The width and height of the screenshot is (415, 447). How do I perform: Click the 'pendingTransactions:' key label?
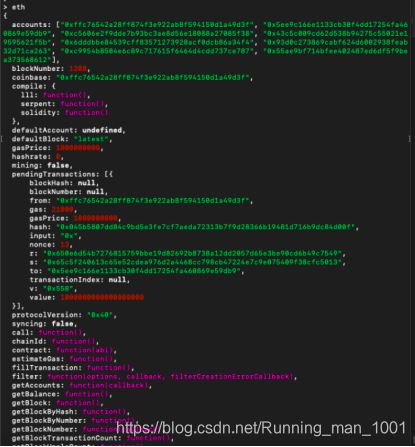tap(56, 174)
